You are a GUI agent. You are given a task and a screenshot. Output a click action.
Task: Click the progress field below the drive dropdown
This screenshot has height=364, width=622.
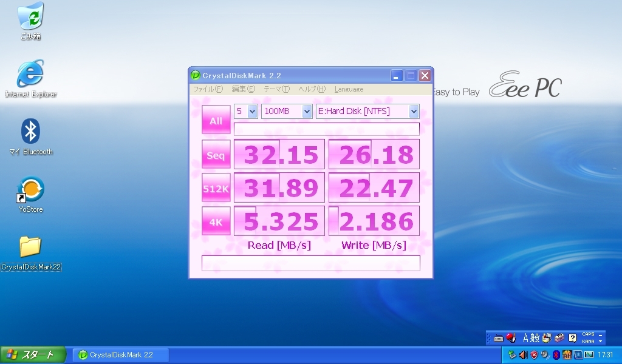(326, 129)
